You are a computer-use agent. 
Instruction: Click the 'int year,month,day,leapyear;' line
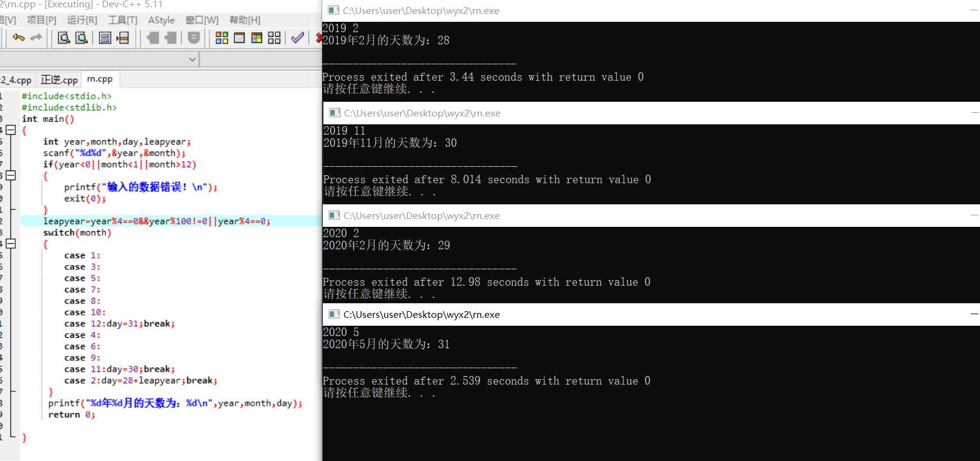pyautogui.click(x=117, y=141)
